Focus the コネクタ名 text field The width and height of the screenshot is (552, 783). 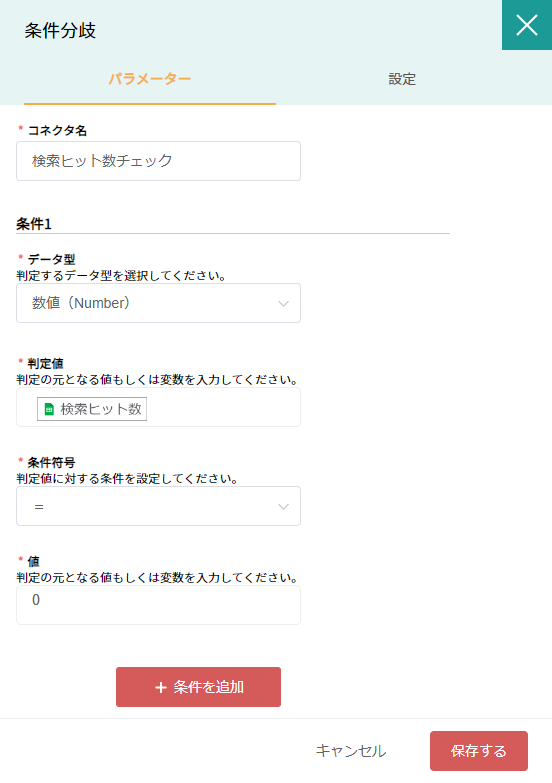(158, 161)
